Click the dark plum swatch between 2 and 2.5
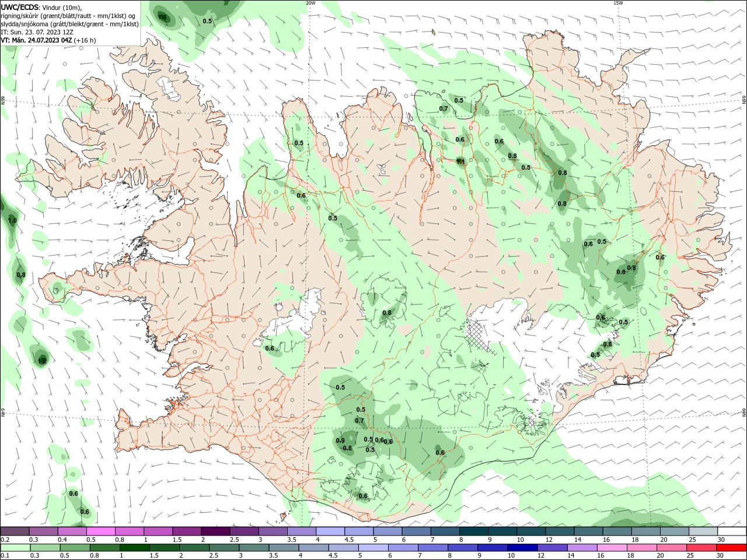The height and width of the screenshot is (560, 747). [215, 531]
